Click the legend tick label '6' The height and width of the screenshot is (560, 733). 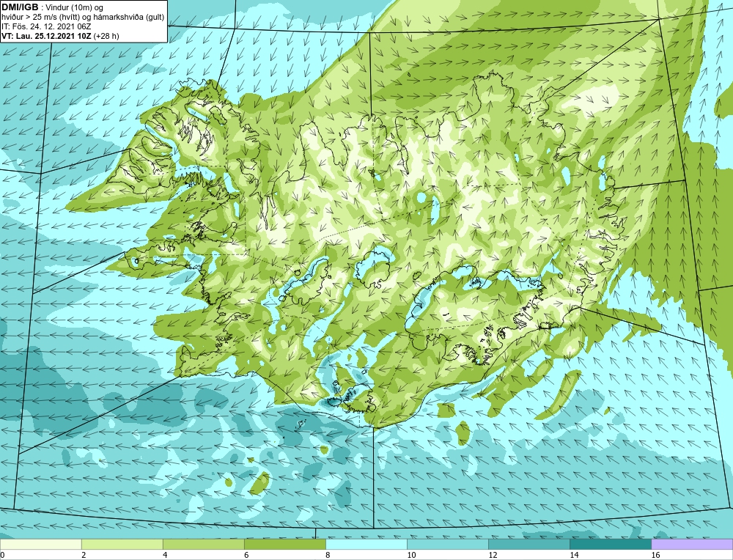(x=246, y=555)
